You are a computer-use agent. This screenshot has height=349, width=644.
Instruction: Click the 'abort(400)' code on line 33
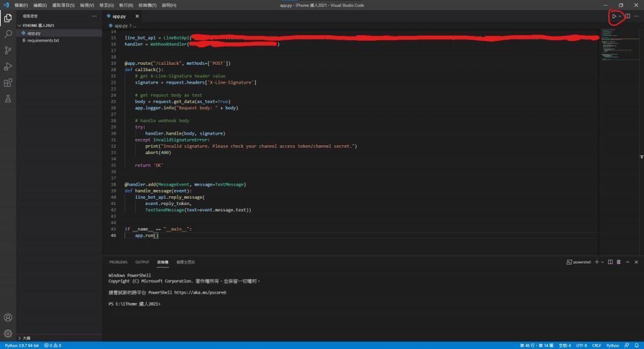(x=158, y=152)
